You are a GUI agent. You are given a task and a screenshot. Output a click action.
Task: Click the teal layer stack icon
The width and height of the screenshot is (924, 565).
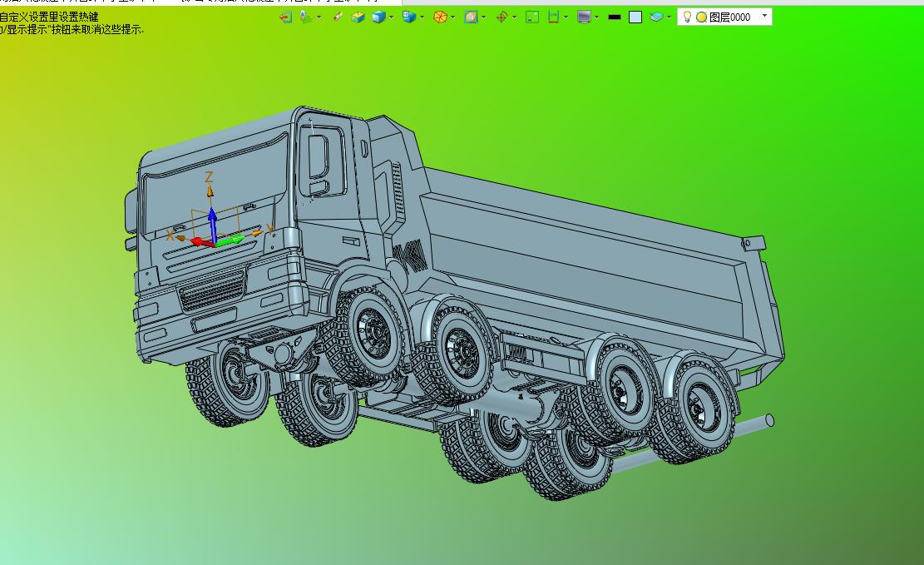coord(656,17)
